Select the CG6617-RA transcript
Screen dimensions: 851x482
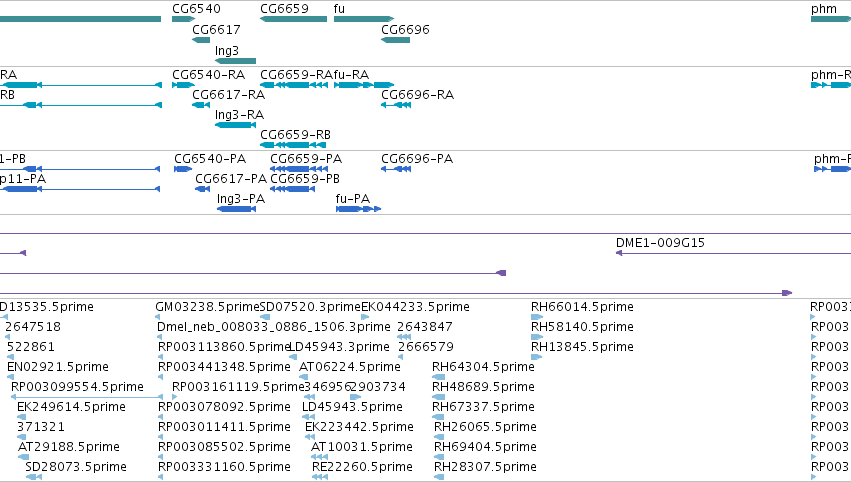click(201, 105)
